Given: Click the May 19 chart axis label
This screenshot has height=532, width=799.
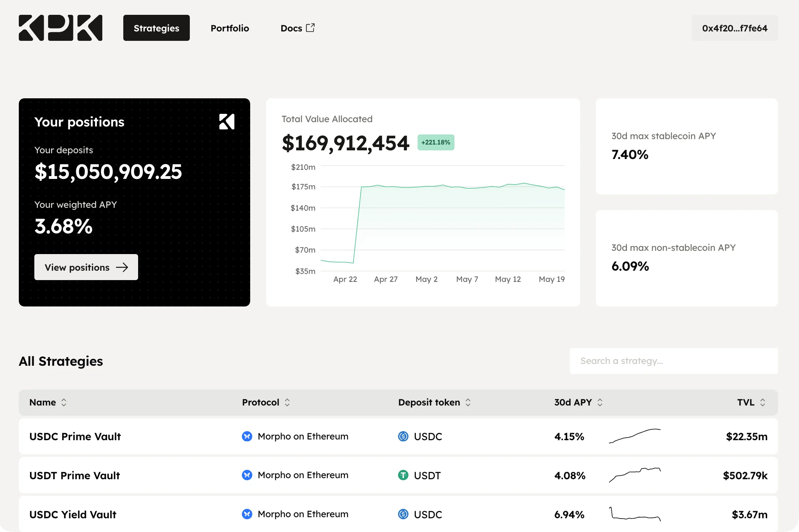Looking at the screenshot, I should point(552,279).
